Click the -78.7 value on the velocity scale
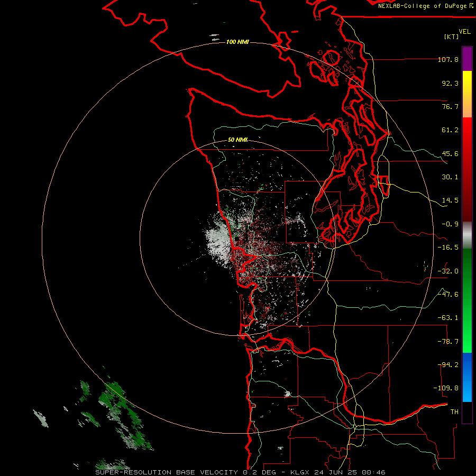476x476 pixels. click(448, 342)
